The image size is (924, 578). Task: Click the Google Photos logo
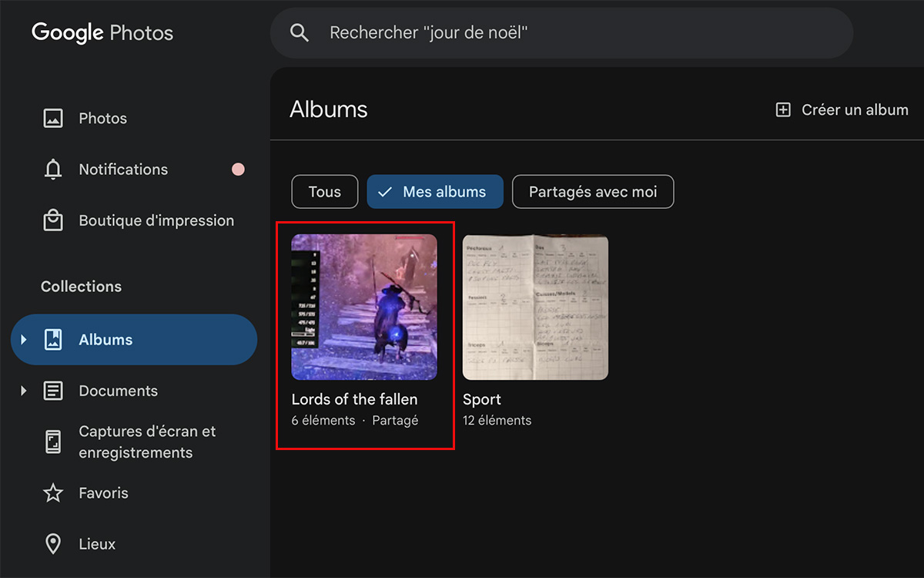tap(102, 32)
